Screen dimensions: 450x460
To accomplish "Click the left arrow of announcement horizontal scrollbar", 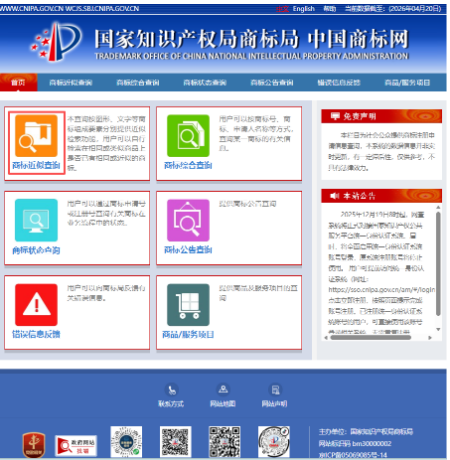I will [x=326, y=338].
